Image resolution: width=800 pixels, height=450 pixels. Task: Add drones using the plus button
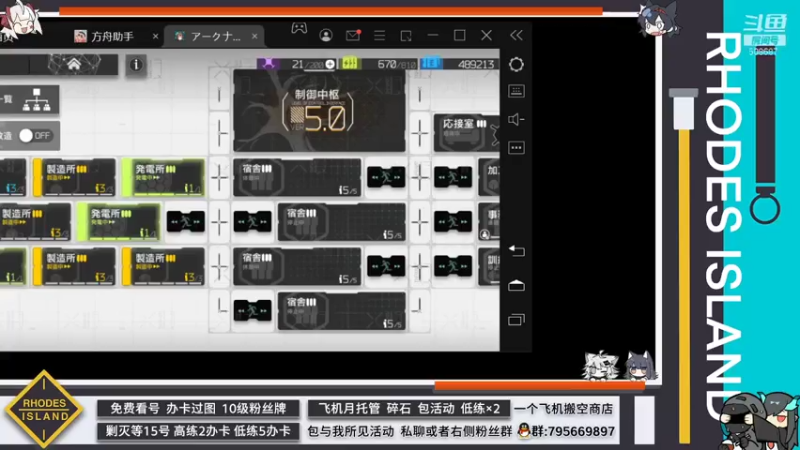tap(330, 64)
